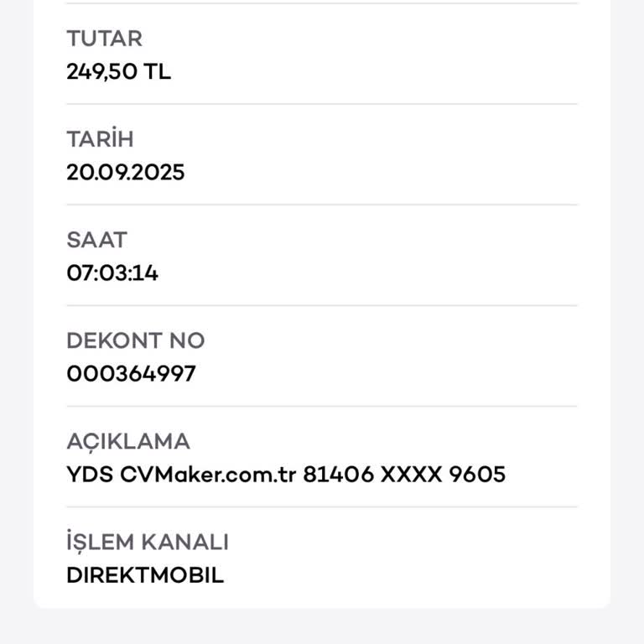Open the CVMaker.com.tr text in the description
This screenshot has width=644, height=644.
207,475
